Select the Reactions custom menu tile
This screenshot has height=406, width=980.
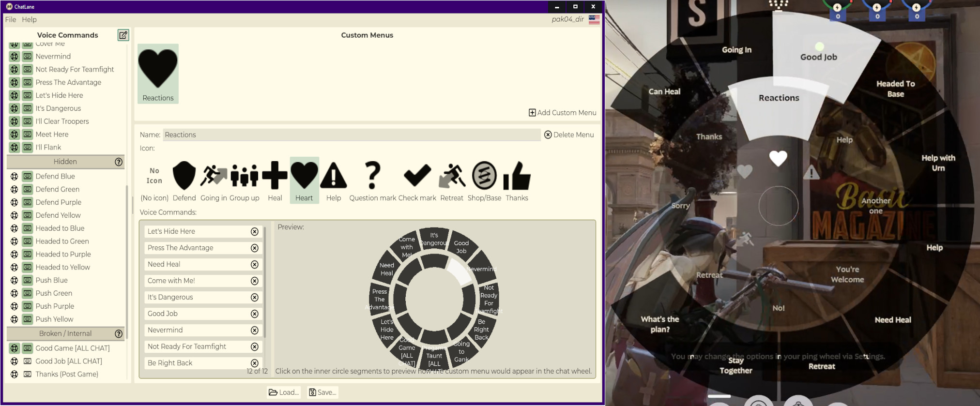(158, 74)
